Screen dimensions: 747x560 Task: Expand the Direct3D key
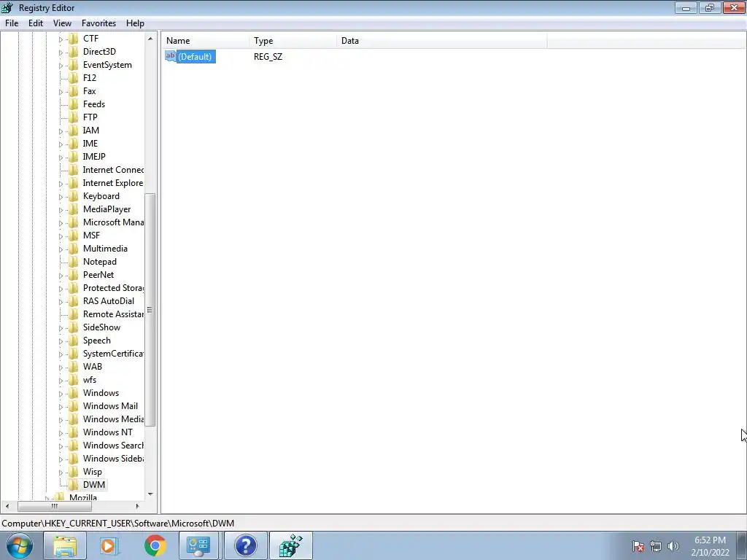pos(61,52)
